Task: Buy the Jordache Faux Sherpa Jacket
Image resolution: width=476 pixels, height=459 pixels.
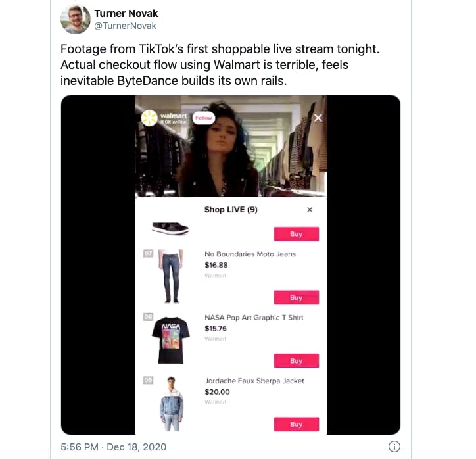Action: (297, 424)
